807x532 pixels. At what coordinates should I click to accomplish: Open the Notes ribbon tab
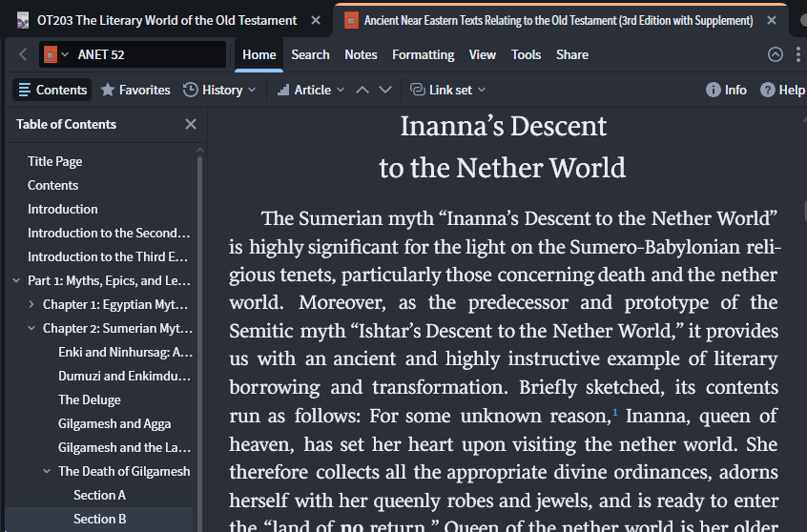click(361, 54)
